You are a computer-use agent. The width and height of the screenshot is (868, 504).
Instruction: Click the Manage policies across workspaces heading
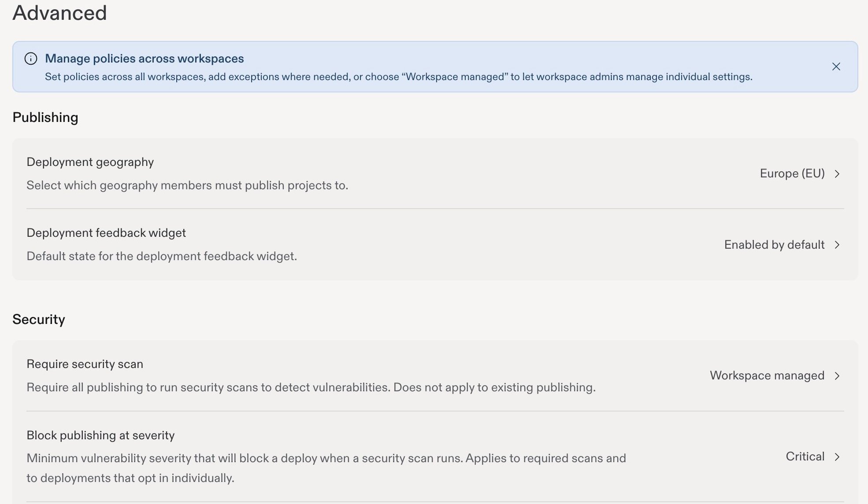click(x=145, y=59)
